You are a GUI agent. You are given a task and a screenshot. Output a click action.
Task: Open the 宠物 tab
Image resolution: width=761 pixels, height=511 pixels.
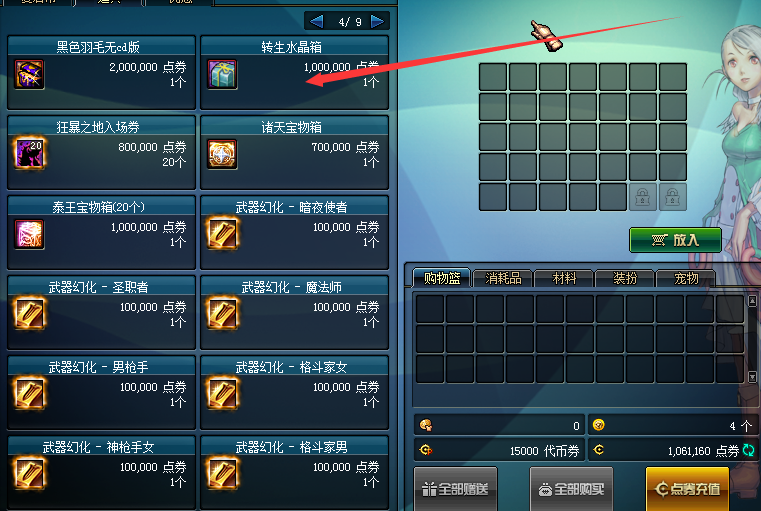coord(686,279)
